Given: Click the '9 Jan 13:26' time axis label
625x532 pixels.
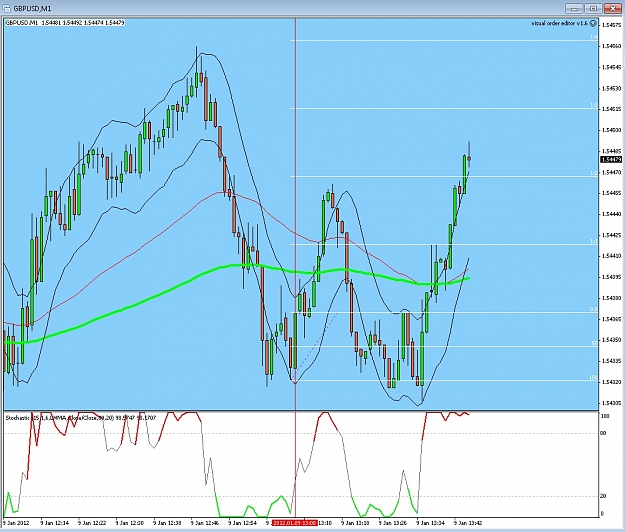Looking at the screenshot, I should 393,522.
